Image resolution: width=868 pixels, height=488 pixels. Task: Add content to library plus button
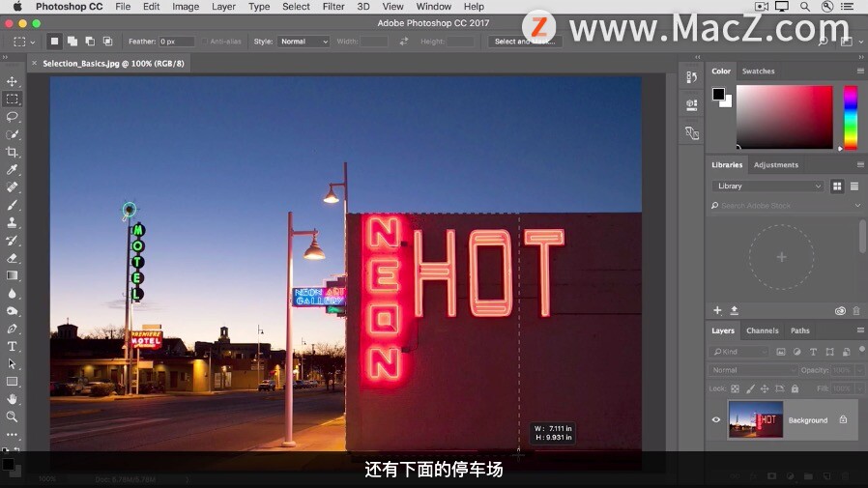pos(717,310)
